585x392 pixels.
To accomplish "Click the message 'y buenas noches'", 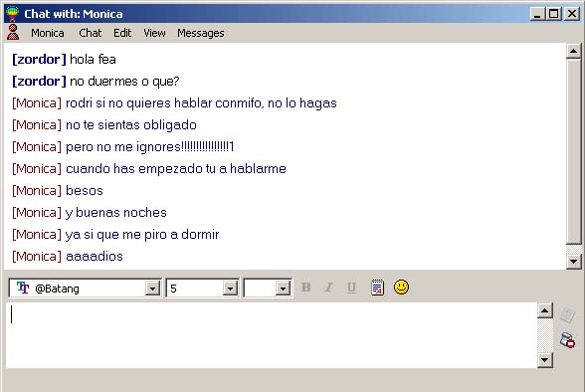I will (116, 213).
